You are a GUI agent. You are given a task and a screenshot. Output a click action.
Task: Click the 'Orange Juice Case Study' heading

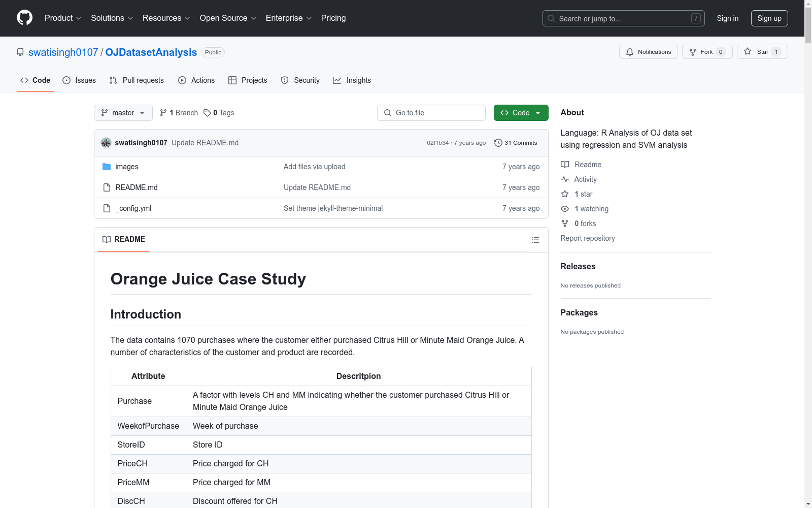click(208, 279)
